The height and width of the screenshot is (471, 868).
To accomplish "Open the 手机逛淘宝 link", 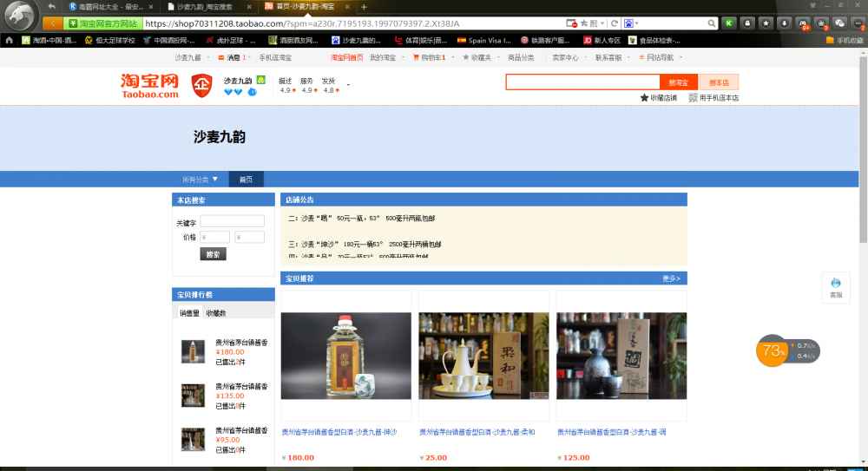I will pos(274,57).
